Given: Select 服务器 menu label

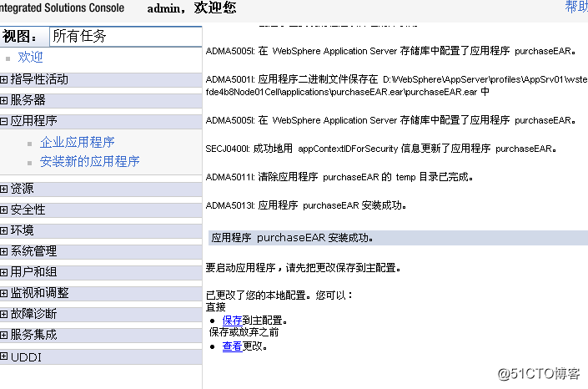Looking at the screenshot, I should tap(28, 100).
